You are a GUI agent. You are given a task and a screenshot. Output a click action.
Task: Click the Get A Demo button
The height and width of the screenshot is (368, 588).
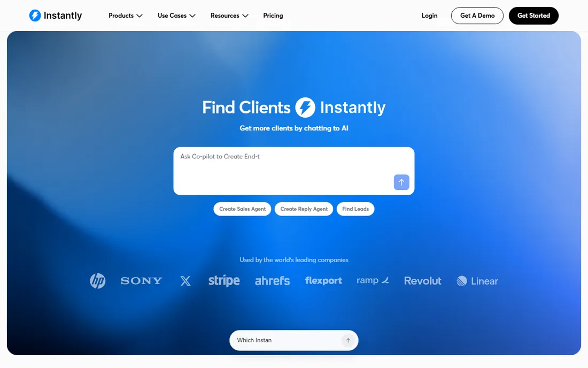tap(477, 16)
